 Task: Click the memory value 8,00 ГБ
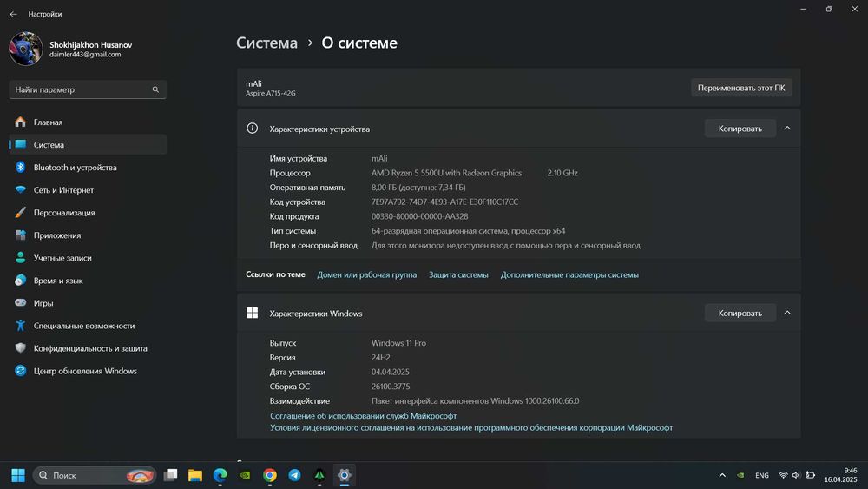[x=418, y=188]
